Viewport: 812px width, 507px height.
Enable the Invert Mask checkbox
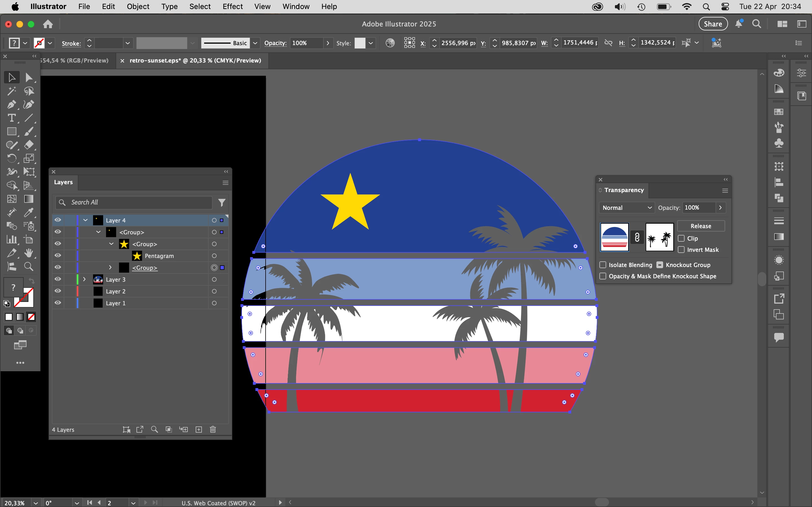tap(681, 250)
